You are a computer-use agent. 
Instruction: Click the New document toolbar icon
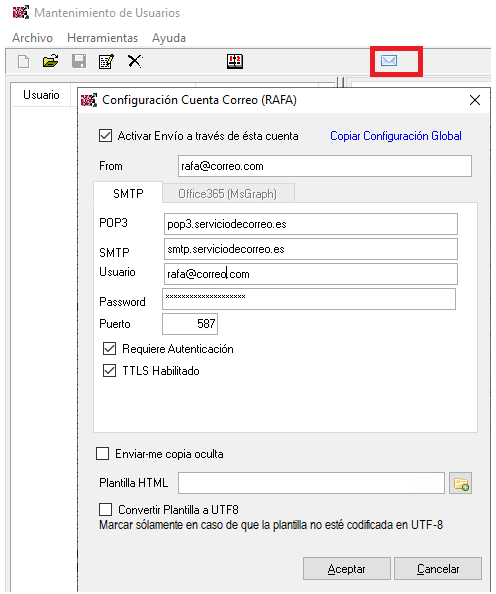coord(23,61)
